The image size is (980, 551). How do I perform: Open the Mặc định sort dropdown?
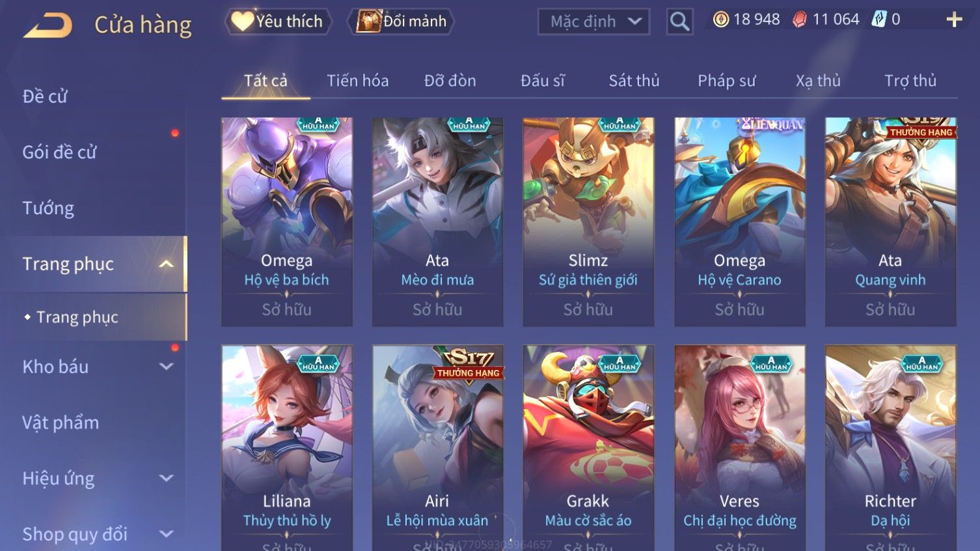point(594,21)
